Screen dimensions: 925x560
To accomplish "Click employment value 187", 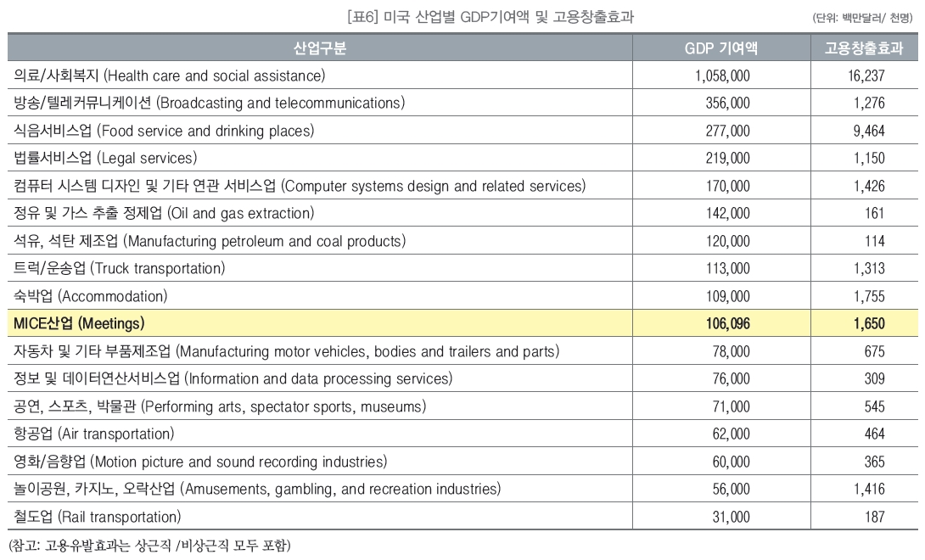I will [875, 517].
